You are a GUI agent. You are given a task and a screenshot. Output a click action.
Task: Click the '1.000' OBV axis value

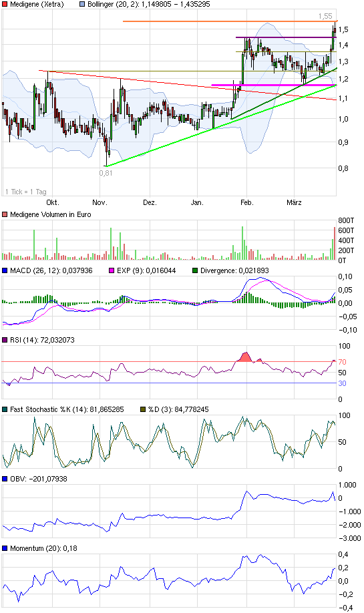(x=347, y=485)
